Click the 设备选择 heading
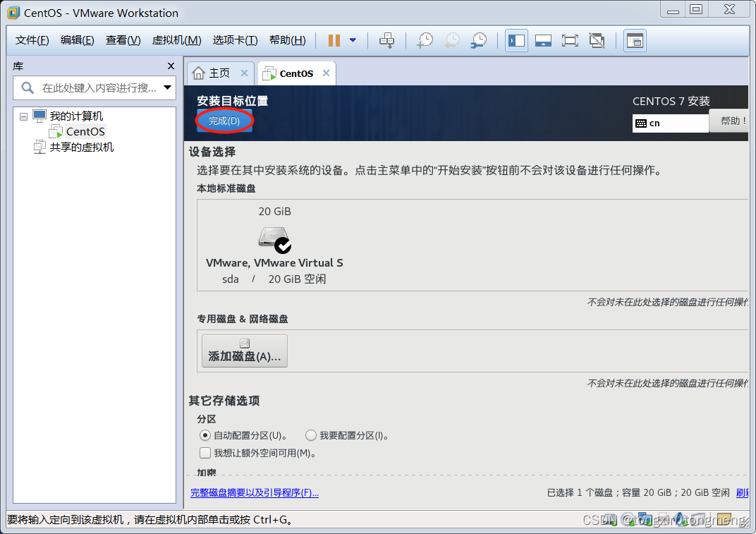Screen dimensions: 756x534 (212, 152)
